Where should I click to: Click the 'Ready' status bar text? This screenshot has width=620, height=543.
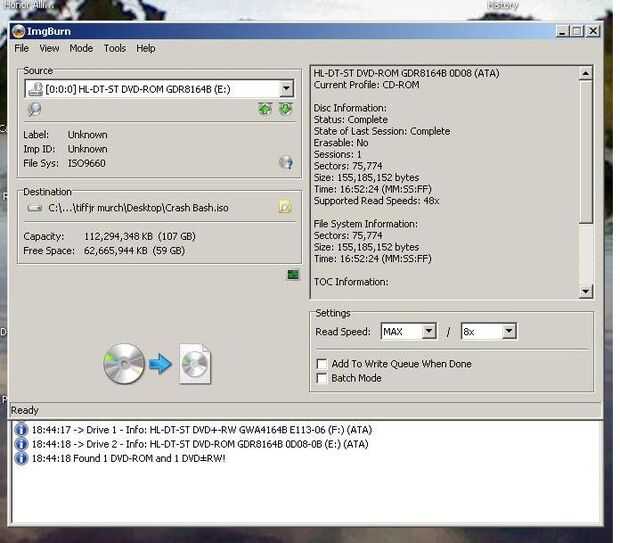(x=25, y=410)
